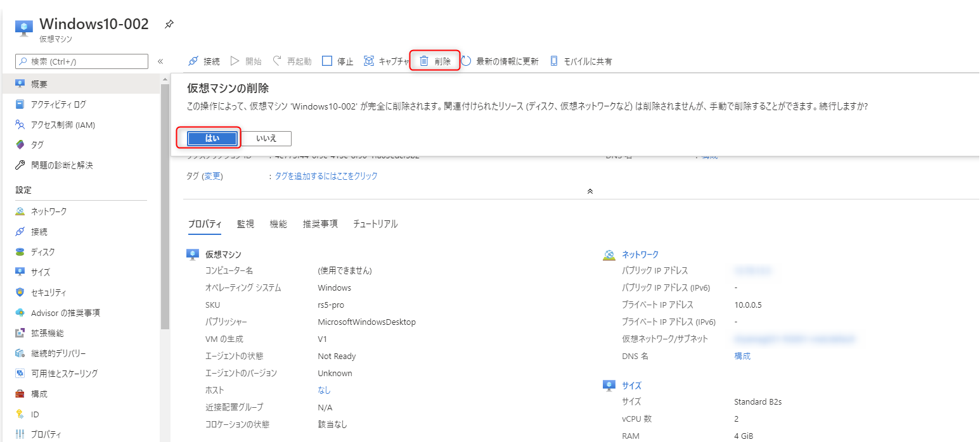Open 概要 overview in sidebar

tap(81, 84)
